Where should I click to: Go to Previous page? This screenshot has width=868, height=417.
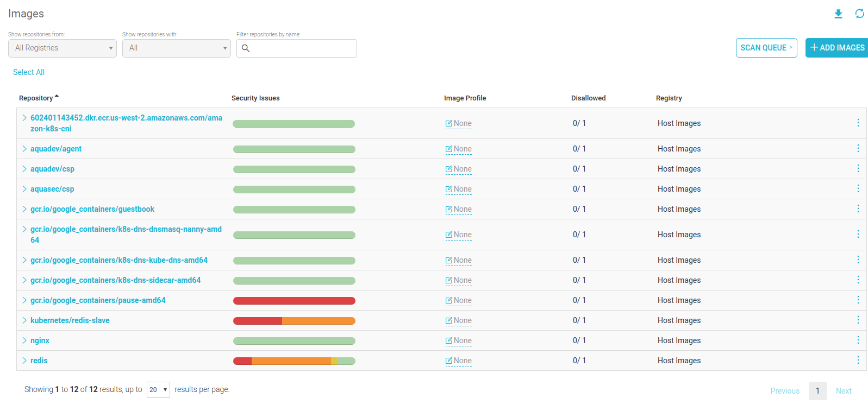coord(785,391)
